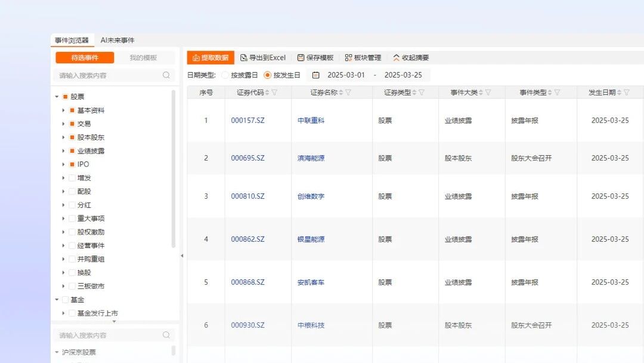Open security code 000157.SZ link
This screenshot has width=644, height=363.
coord(247,121)
